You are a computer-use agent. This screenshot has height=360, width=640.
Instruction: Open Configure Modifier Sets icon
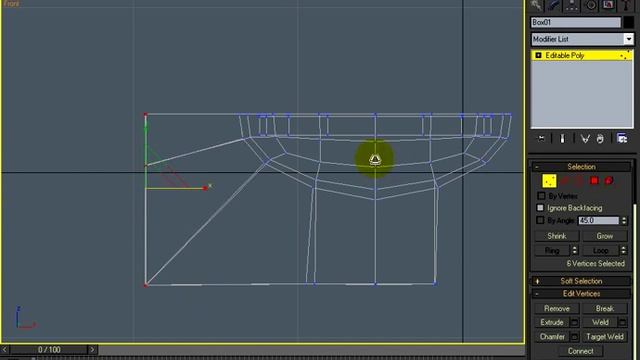tap(622, 139)
